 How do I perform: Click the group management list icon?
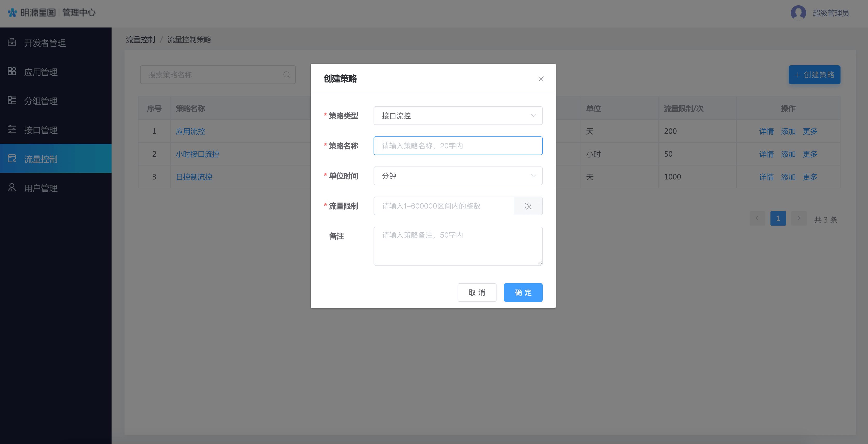click(12, 100)
